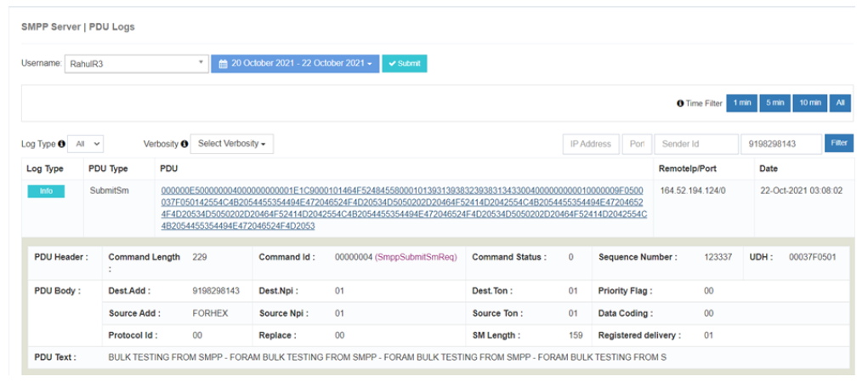
Task: Click the Log Type column header
Action: pyautogui.click(x=45, y=168)
